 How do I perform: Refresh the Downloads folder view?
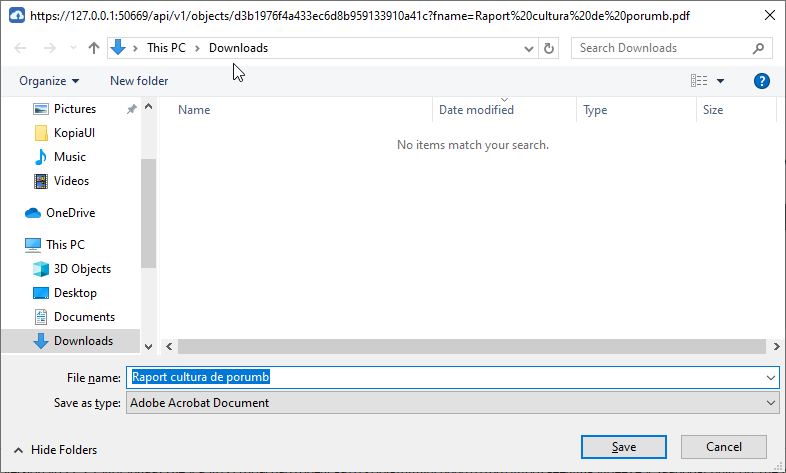pyautogui.click(x=548, y=48)
